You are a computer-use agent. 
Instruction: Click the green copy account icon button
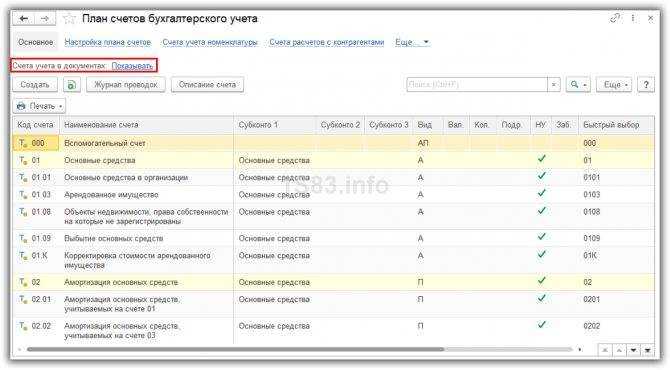(x=72, y=85)
